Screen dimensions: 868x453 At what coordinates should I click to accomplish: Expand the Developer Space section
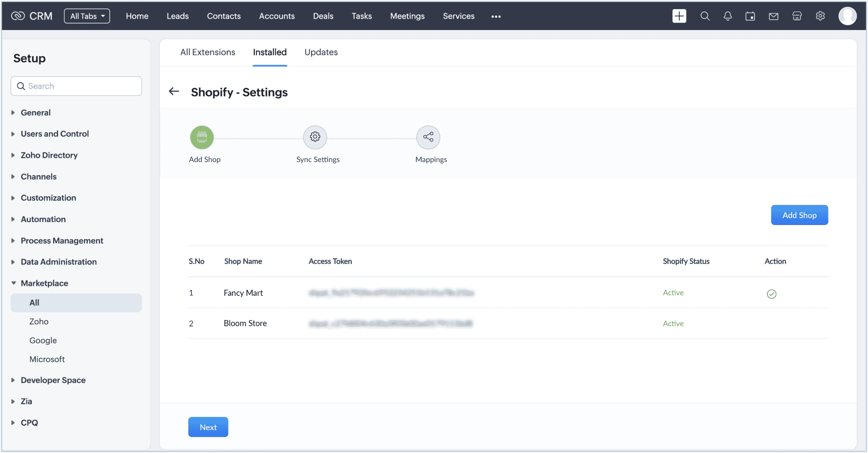click(53, 380)
